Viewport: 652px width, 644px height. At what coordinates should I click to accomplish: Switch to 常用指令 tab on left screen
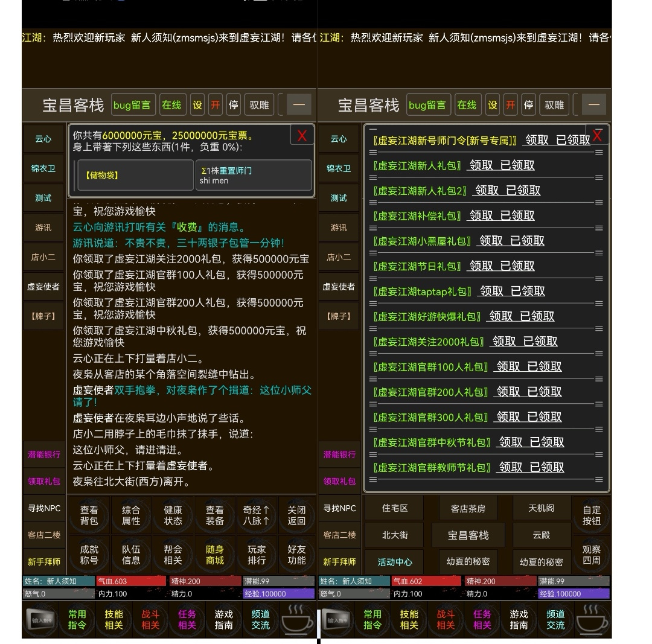click(x=77, y=619)
